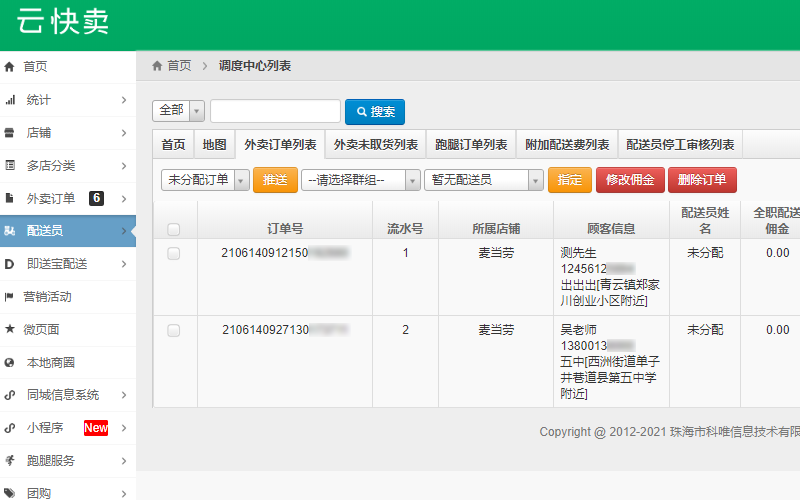Click the 营销活动 flag icon
This screenshot has width=800, height=500.
coord(9,297)
